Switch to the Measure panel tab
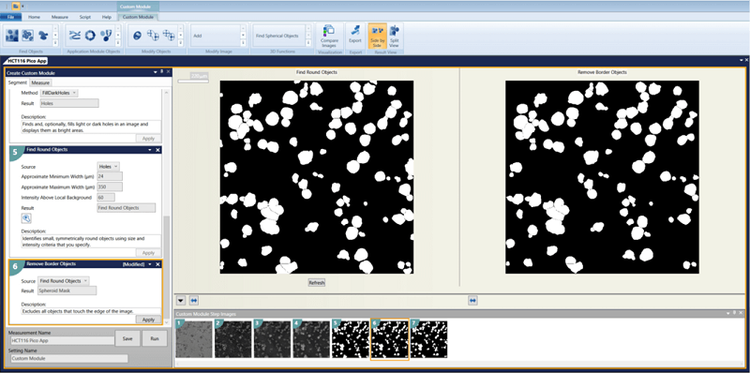 coord(40,83)
